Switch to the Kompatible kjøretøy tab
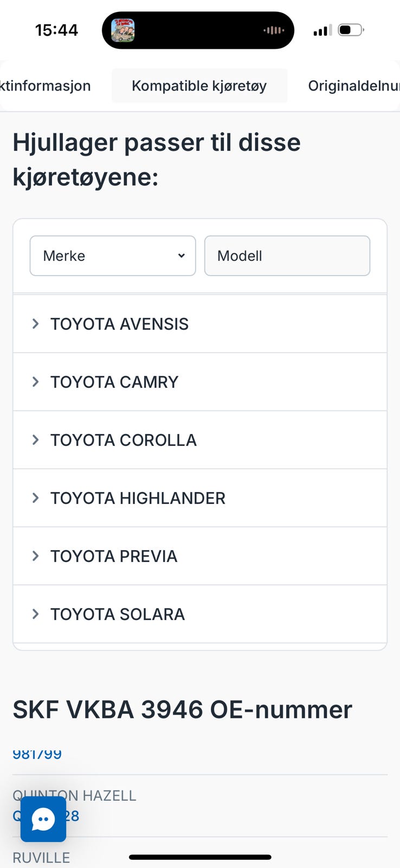The height and width of the screenshot is (868, 400). (199, 86)
